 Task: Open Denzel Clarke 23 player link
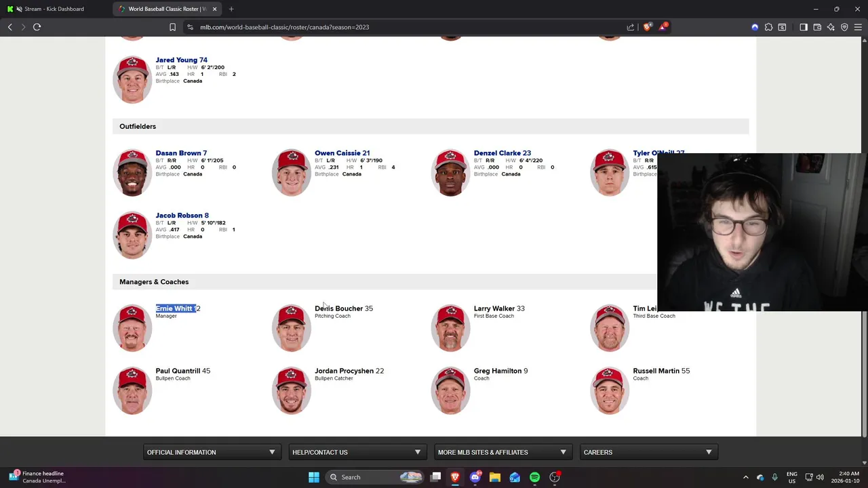click(502, 153)
